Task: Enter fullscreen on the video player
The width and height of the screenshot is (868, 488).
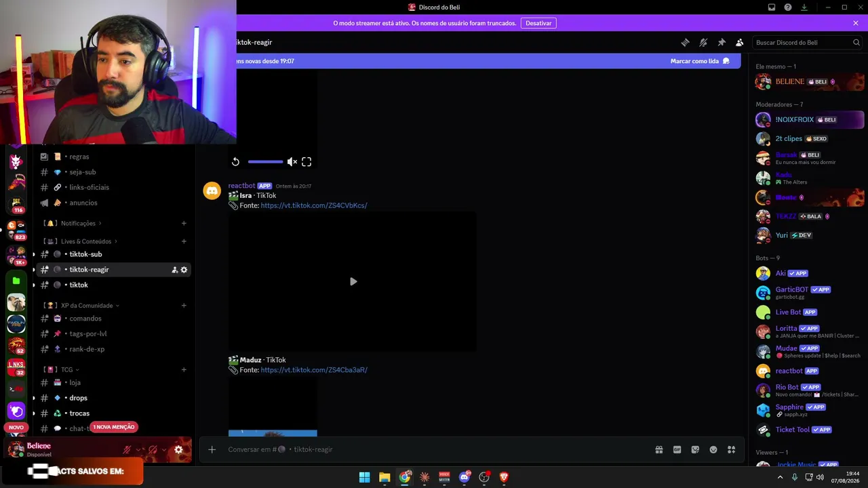Action: coord(307,161)
